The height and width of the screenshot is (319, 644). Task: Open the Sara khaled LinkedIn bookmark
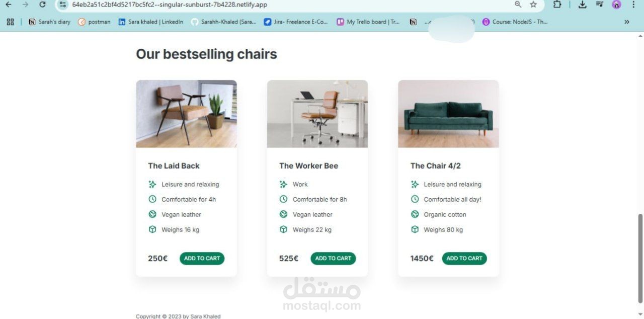pyautogui.click(x=151, y=22)
